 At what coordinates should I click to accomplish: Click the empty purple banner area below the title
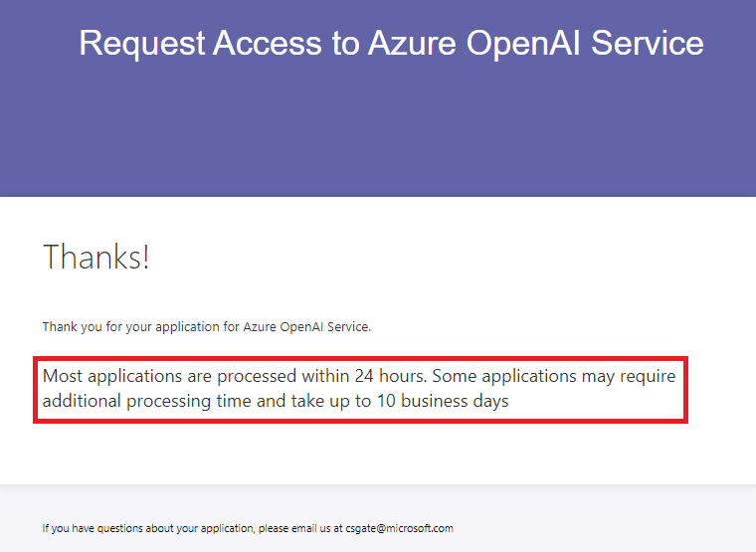tap(378, 130)
